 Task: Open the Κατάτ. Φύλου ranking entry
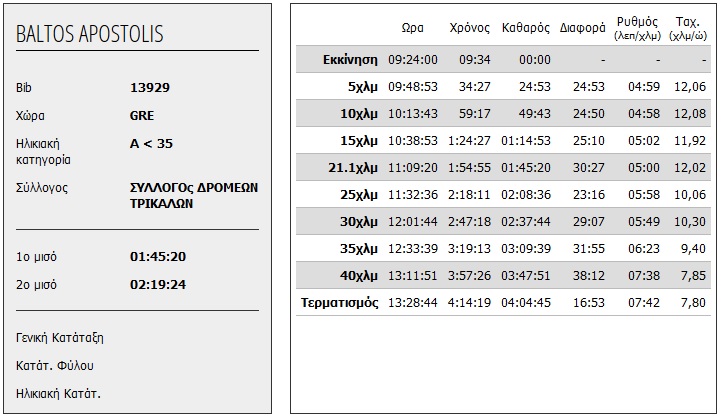point(55,365)
